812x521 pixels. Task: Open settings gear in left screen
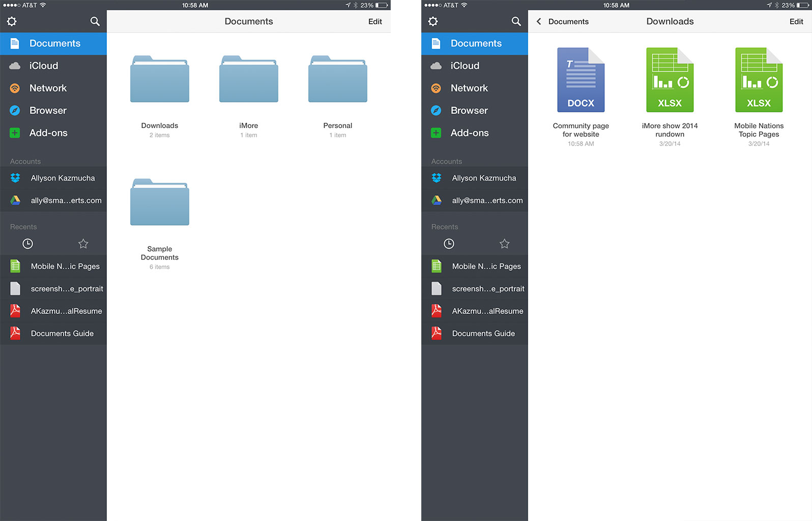(12, 21)
